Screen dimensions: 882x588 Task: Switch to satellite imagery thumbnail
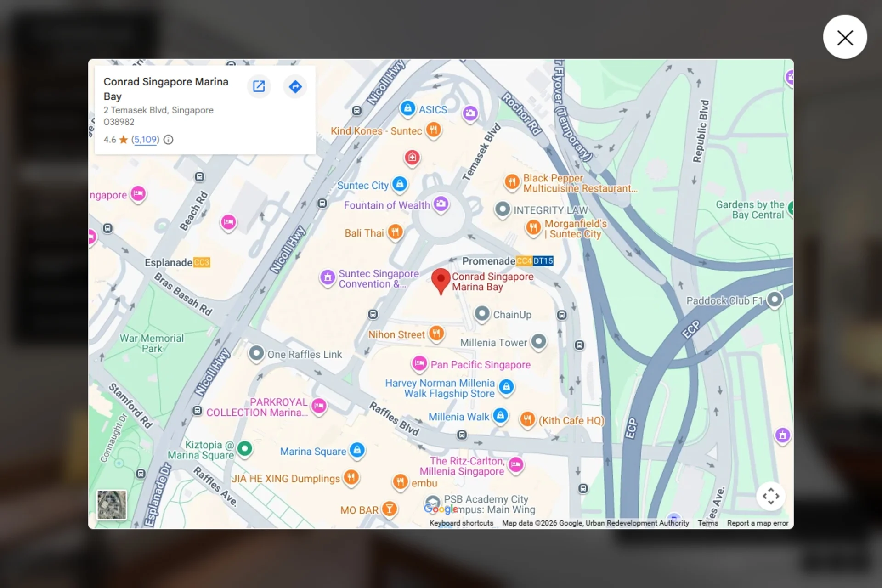[112, 505]
